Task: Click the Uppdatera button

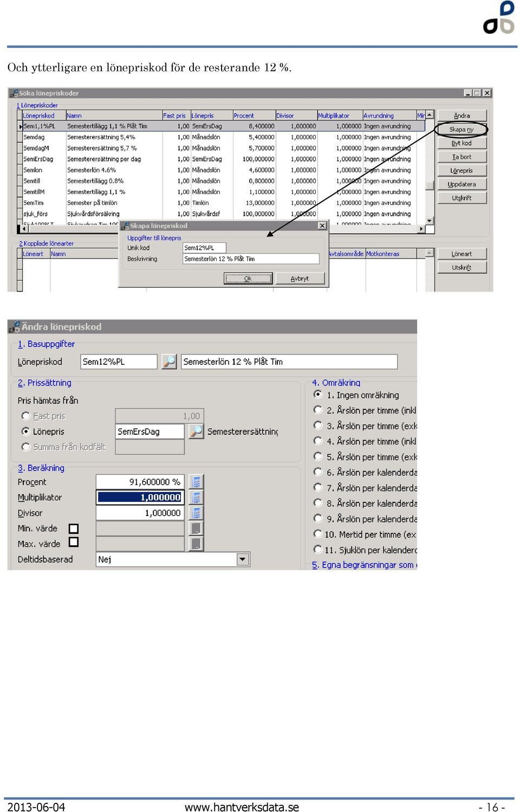Action: coord(462,184)
